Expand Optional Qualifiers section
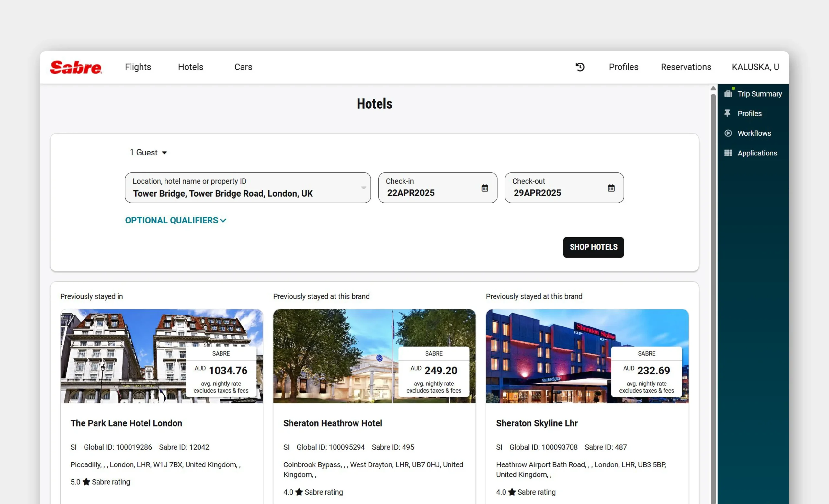This screenshot has height=504, width=829. [175, 220]
